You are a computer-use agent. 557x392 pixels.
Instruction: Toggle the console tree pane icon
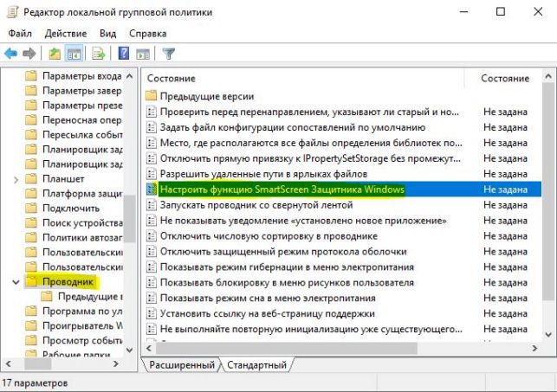[x=74, y=54]
